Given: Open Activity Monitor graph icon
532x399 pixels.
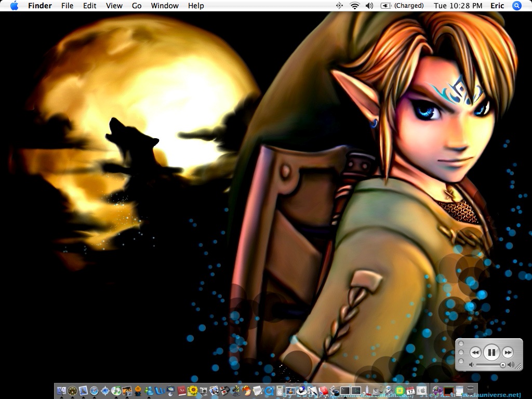Looking at the screenshot, I should tap(356, 391).
